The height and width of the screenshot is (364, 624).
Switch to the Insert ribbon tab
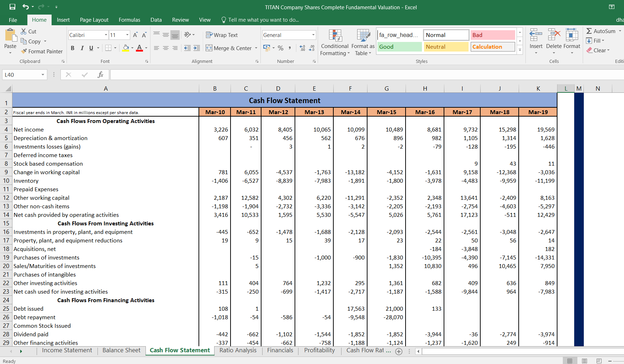(63, 20)
